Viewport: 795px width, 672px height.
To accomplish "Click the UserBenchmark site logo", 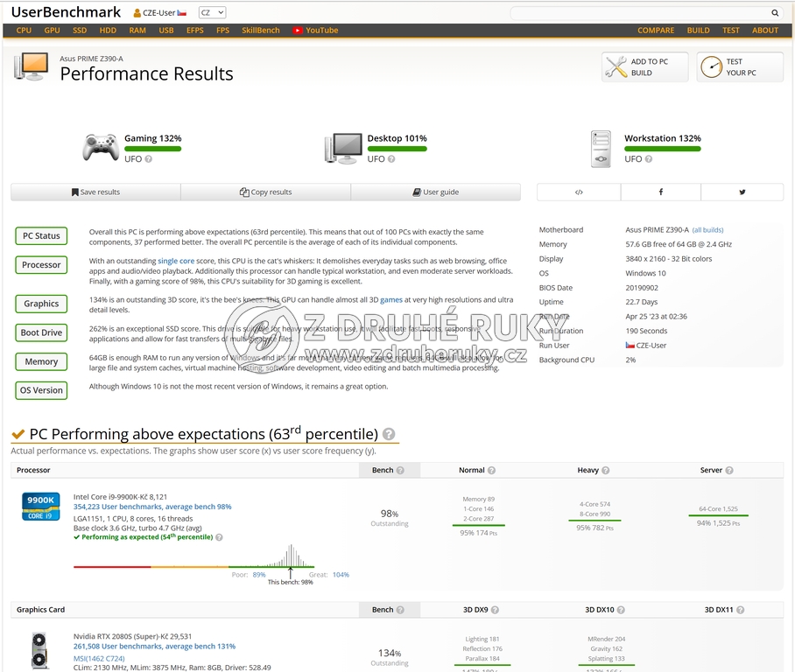I will 66,12.
